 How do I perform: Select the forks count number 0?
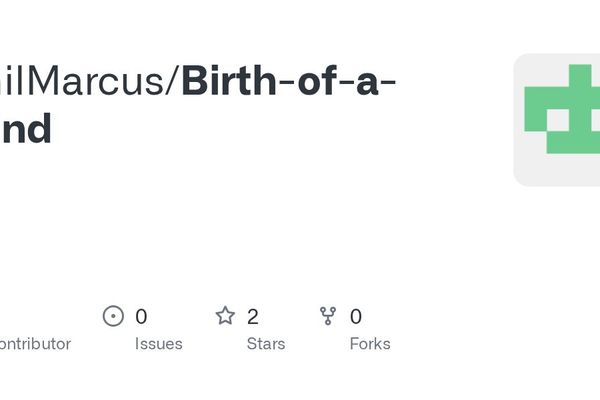pos(356,317)
